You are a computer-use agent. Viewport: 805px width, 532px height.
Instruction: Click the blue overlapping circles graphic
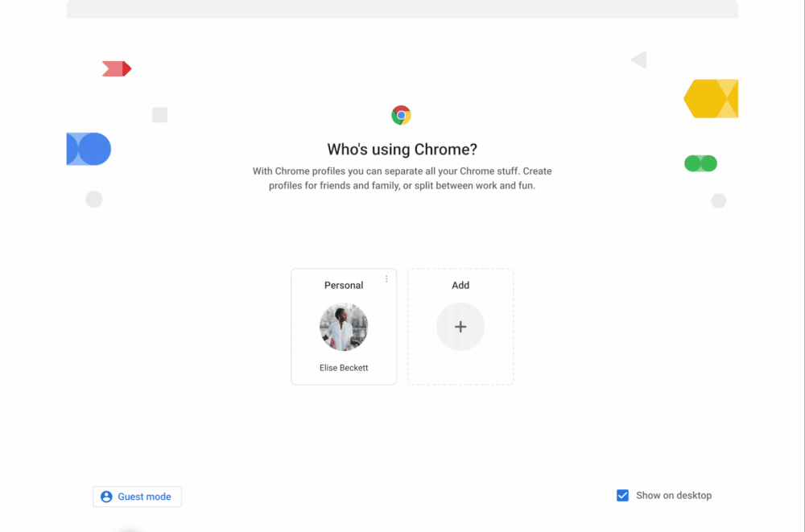pos(89,149)
